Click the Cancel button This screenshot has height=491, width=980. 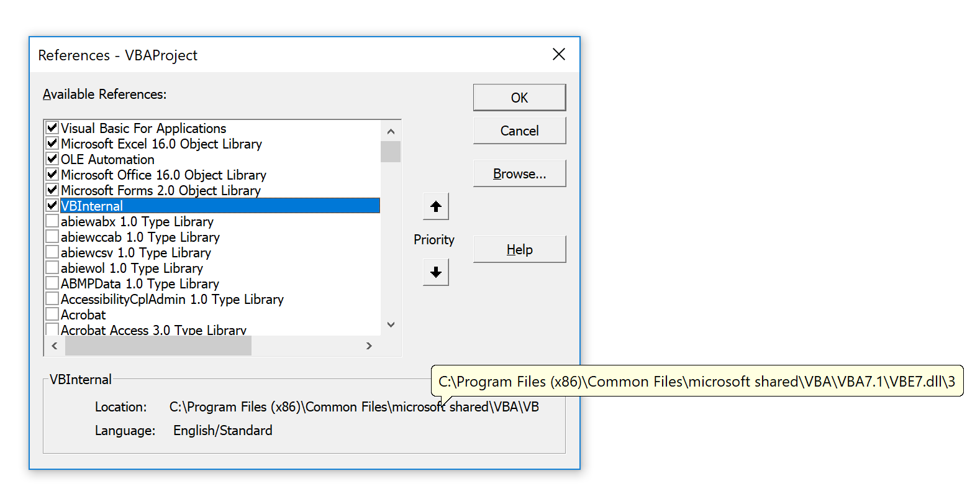519,131
